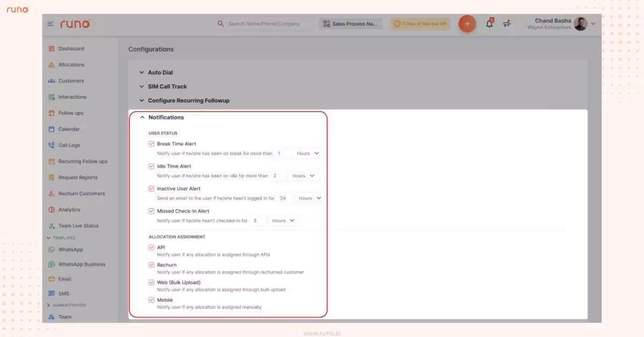Click the orange plus button
This screenshot has height=337, width=644.
click(466, 24)
